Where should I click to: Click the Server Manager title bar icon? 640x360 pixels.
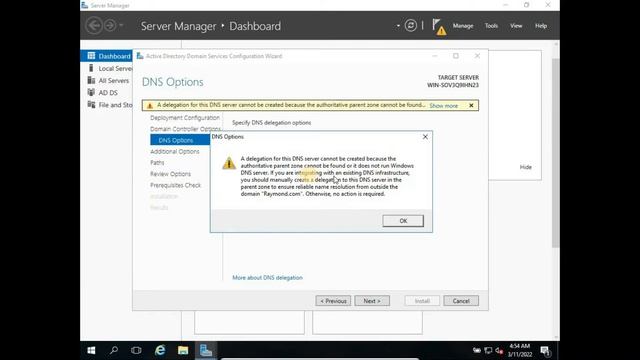pos(84,5)
